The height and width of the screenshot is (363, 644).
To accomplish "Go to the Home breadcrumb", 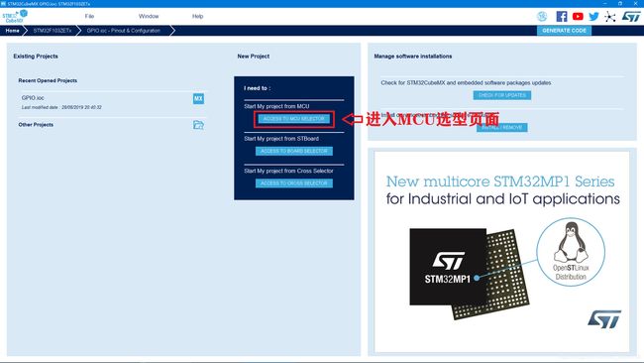I will pos(12,31).
